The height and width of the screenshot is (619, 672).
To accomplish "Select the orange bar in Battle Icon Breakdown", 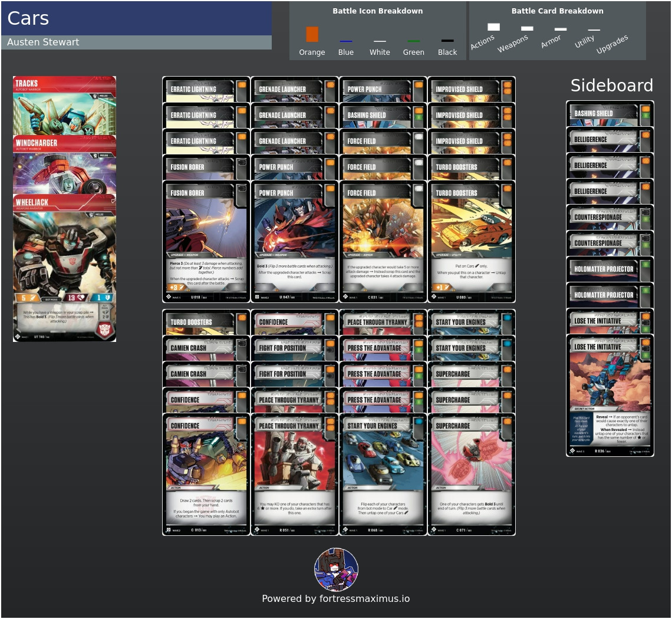I will tap(312, 34).
